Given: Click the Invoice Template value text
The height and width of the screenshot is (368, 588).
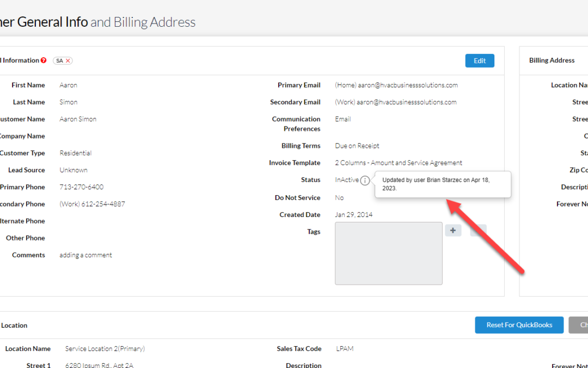Looking at the screenshot, I should tap(399, 162).
